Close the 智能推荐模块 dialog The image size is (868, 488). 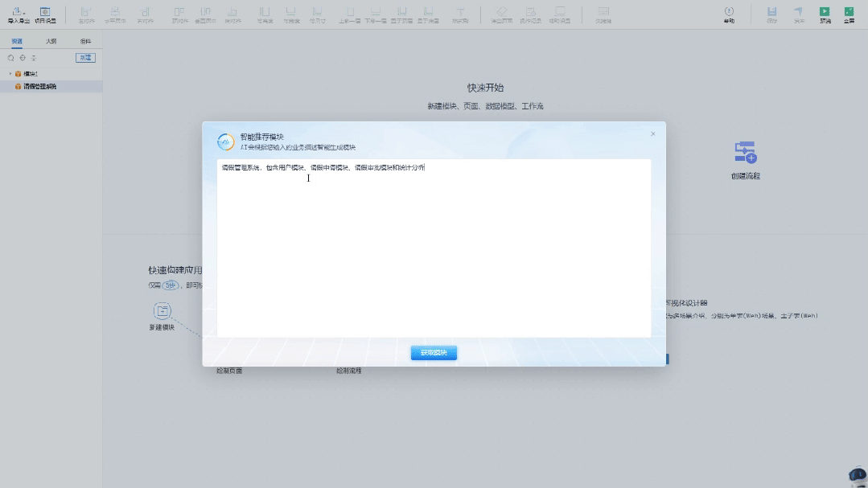tap(652, 134)
